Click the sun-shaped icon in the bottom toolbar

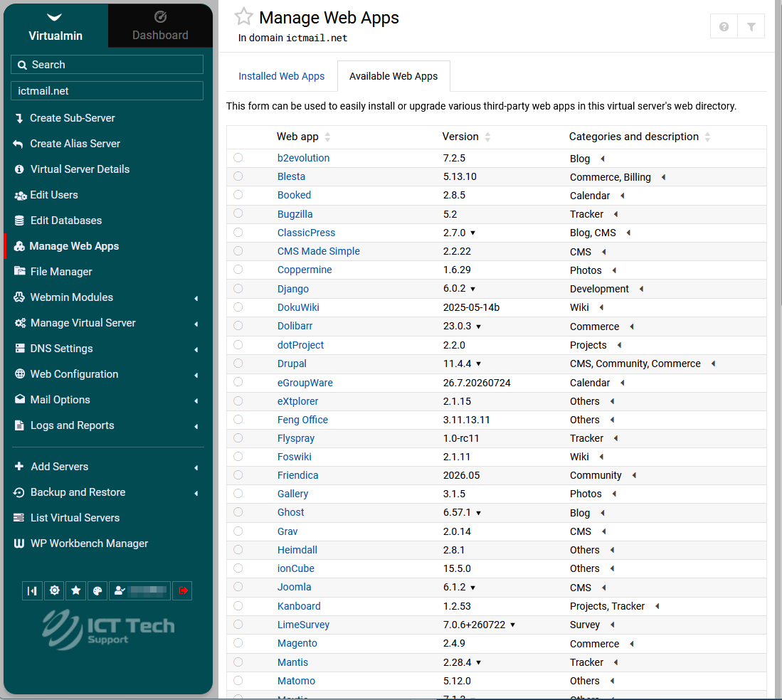point(54,591)
